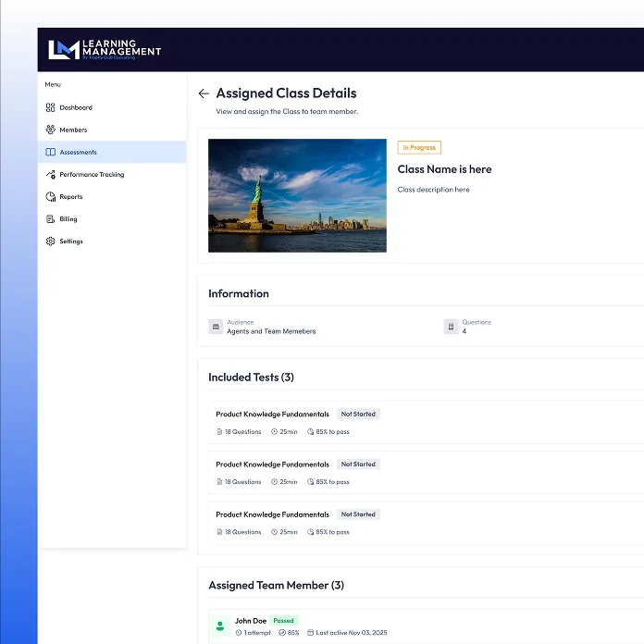The height and width of the screenshot is (644, 644).
Task: Click the 'Included Tests (3)' heading
Action: pyautogui.click(x=251, y=378)
